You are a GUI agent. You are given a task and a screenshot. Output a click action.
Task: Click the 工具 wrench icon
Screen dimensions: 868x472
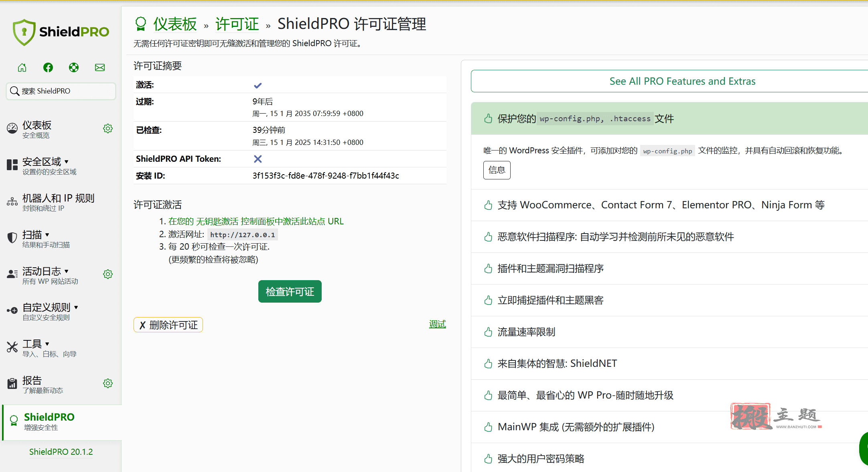(x=12, y=347)
